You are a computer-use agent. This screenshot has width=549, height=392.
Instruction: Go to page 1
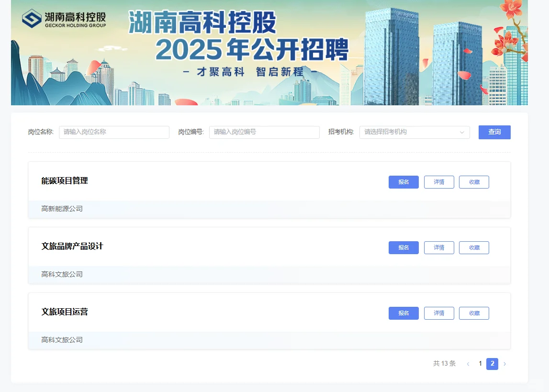[x=481, y=364]
